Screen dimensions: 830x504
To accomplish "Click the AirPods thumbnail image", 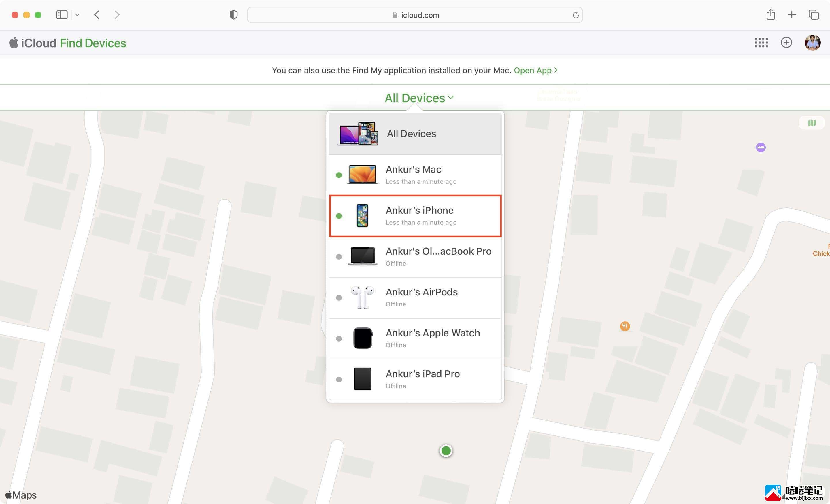I will pyautogui.click(x=362, y=297).
